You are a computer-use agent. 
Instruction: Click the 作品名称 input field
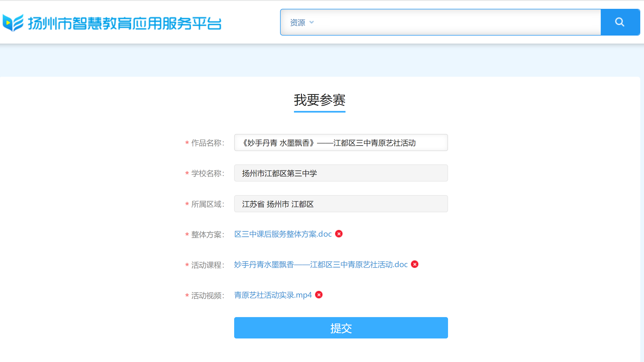click(341, 143)
